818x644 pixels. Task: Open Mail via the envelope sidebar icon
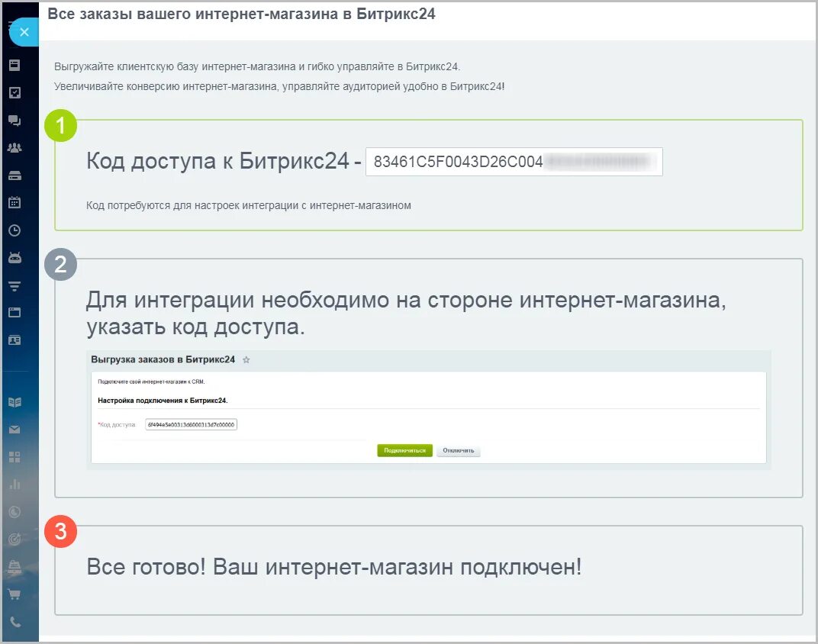[14, 430]
